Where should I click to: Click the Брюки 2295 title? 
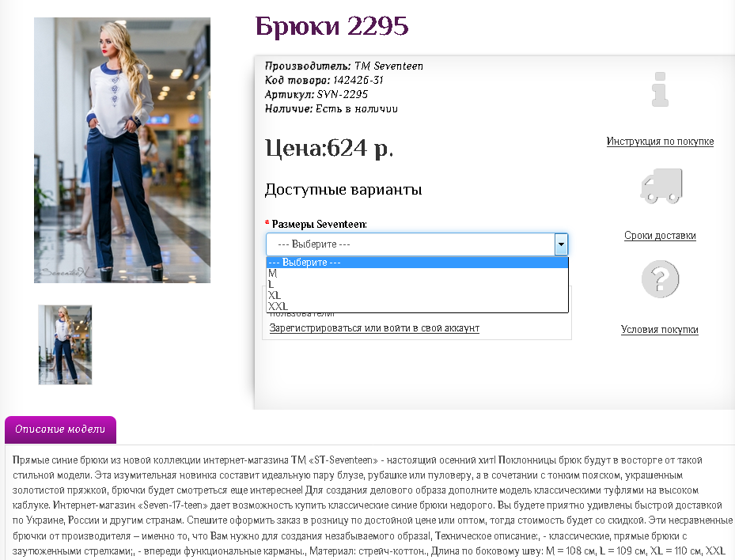(332, 26)
